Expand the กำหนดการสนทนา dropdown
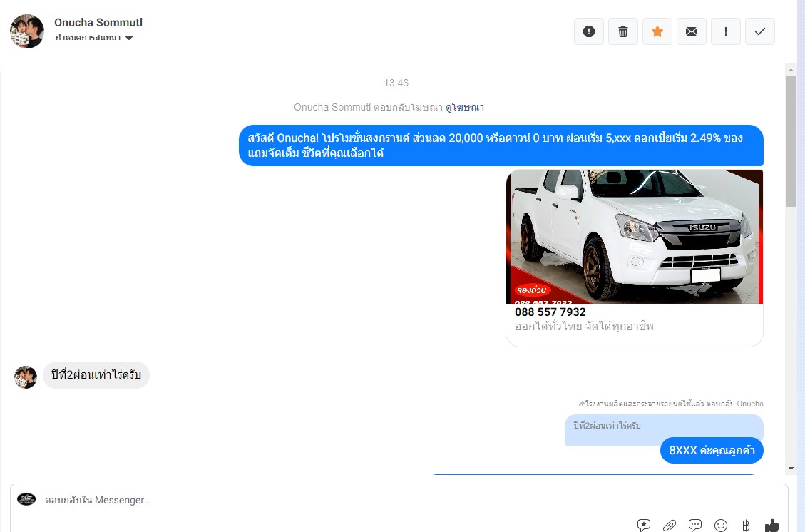 [x=94, y=38]
